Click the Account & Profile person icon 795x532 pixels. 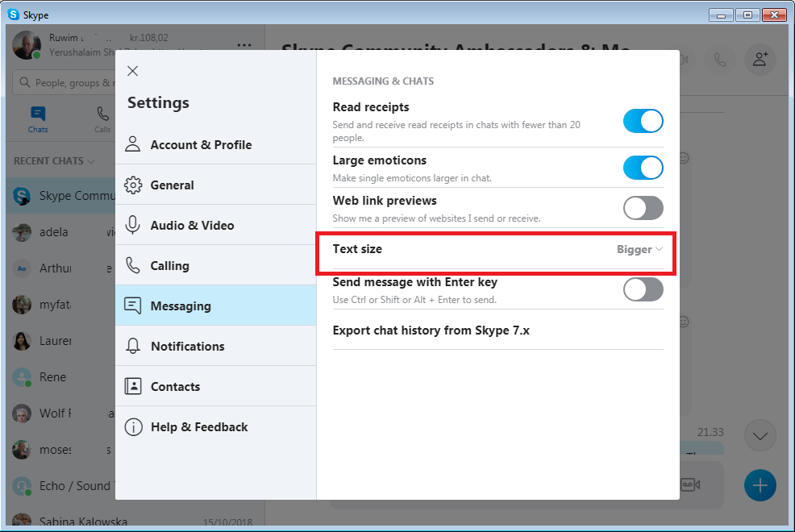(133, 144)
